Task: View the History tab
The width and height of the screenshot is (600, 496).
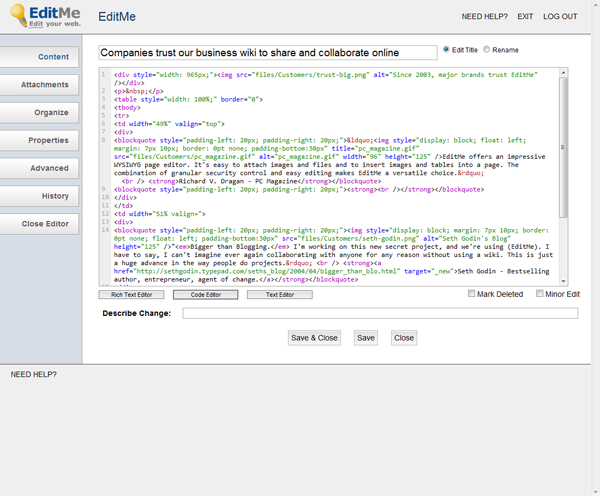Action: point(39,196)
